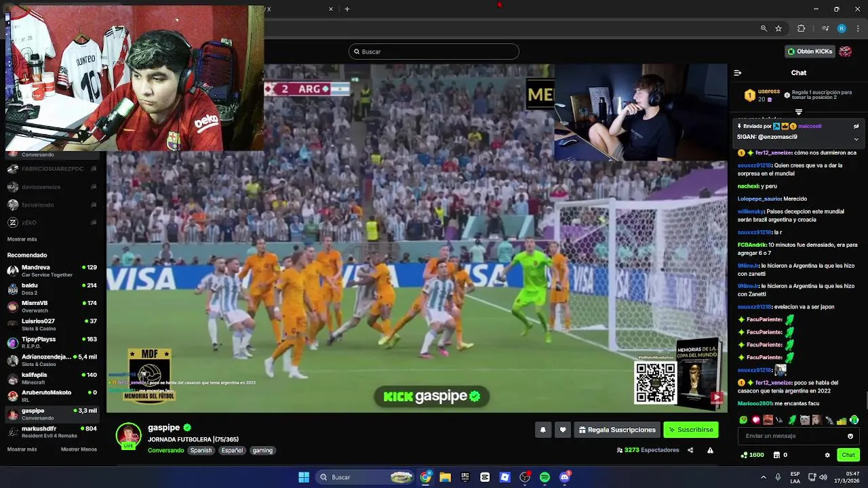This screenshot has height=488, width=868.
Task: Bookmark this page with the star icon
Action: pyautogui.click(x=778, y=28)
